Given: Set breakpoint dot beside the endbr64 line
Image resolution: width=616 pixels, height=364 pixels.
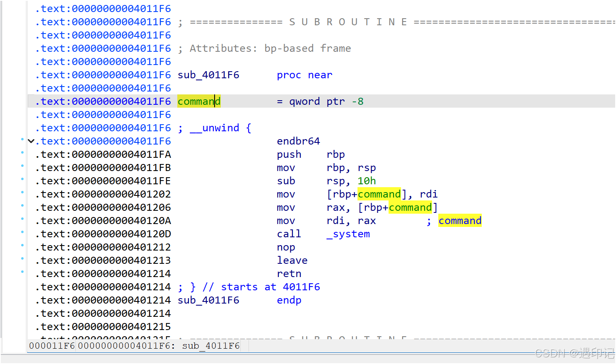Looking at the screenshot, I should (x=23, y=141).
